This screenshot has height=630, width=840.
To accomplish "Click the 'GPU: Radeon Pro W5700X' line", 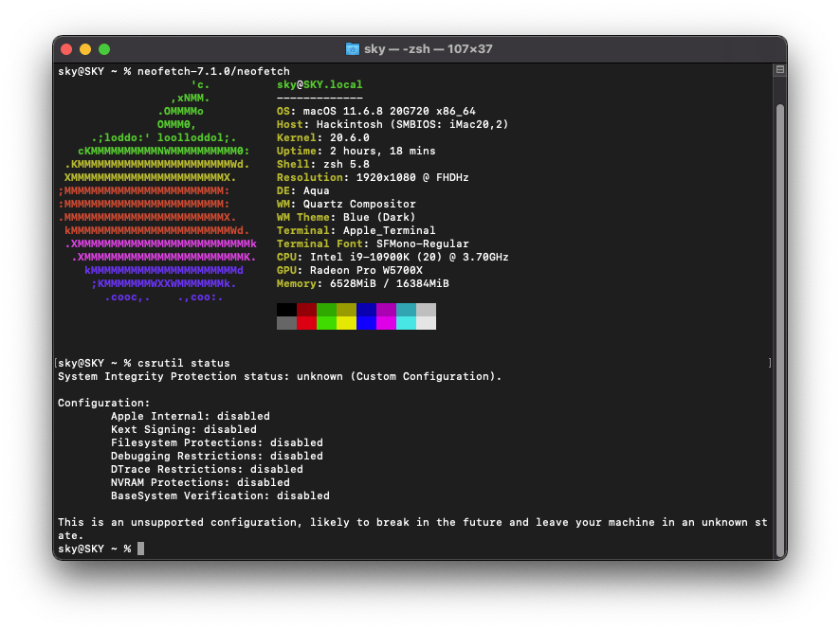I will point(350,270).
